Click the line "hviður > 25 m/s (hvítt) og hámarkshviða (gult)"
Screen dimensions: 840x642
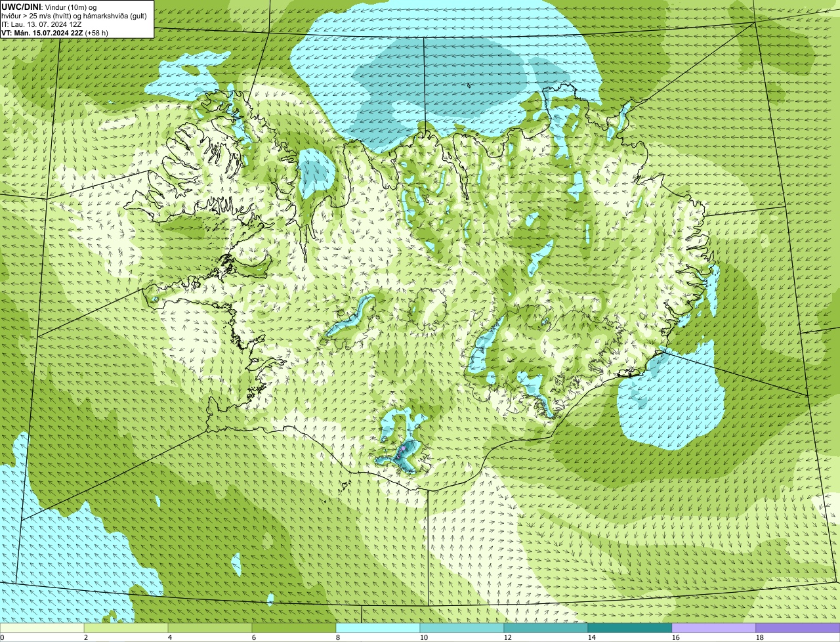pyautogui.click(x=74, y=16)
